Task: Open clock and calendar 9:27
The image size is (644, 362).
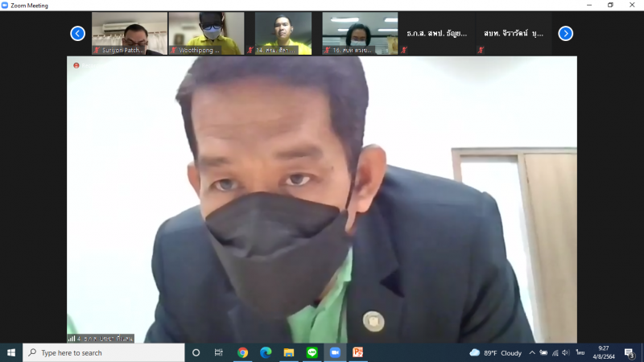Action: point(603,352)
